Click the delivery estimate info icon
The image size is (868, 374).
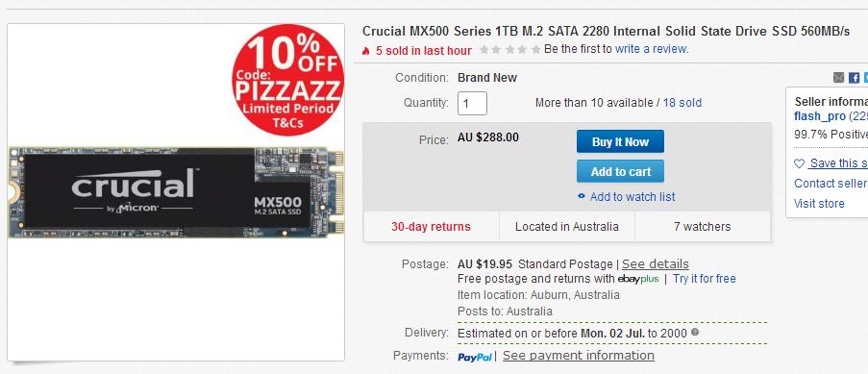click(x=695, y=333)
